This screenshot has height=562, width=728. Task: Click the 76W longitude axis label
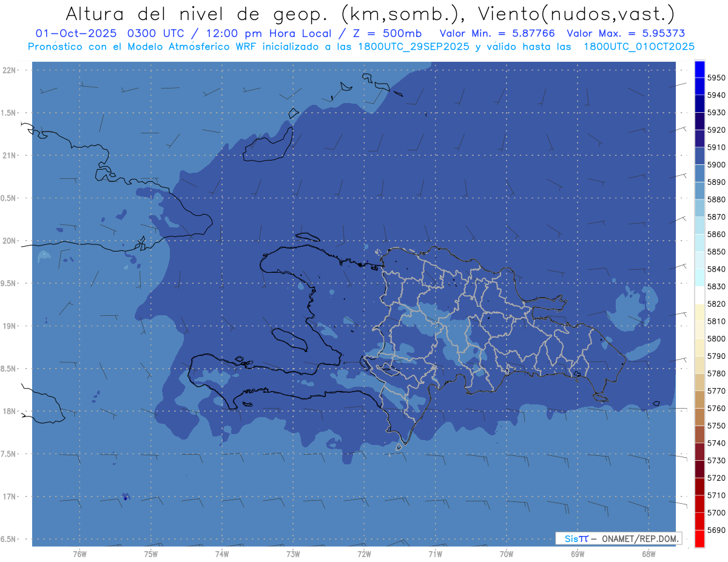coord(79,554)
